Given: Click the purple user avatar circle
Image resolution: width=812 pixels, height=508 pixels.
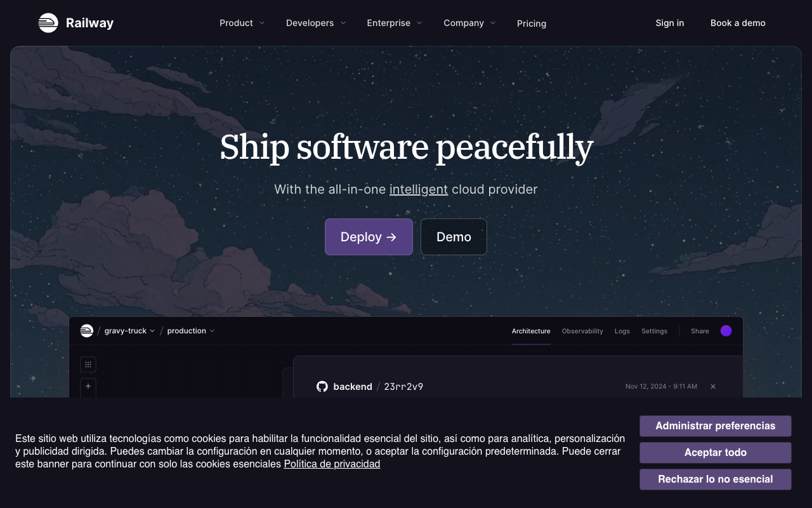Looking at the screenshot, I should click(726, 331).
